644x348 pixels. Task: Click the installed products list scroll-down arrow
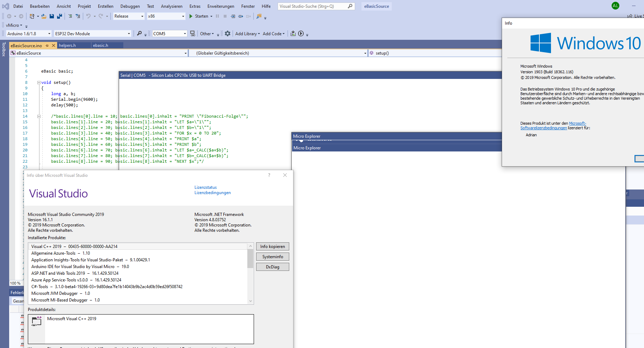pos(250,301)
